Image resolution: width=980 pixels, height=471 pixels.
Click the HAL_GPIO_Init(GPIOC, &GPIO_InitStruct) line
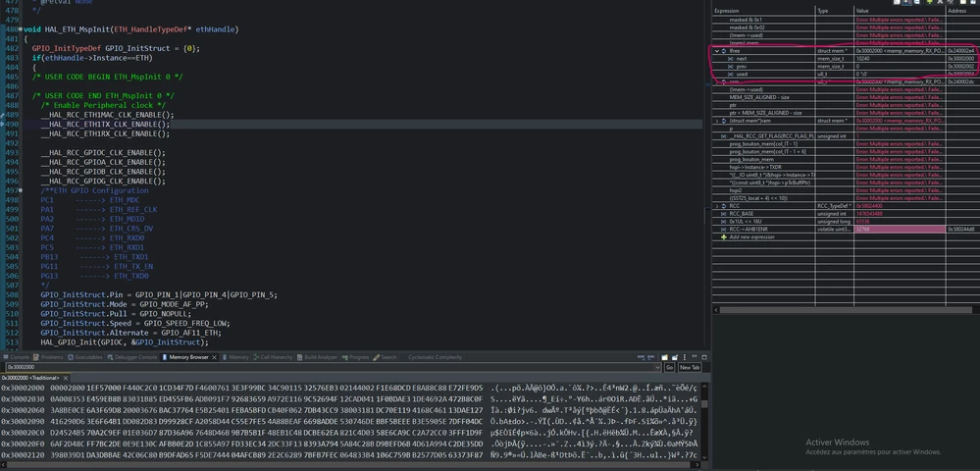tap(125, 342)
